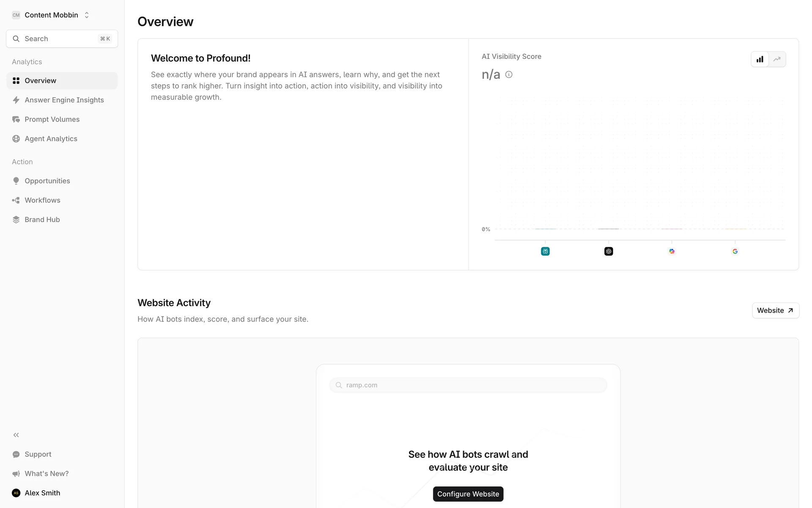Click the ramp.com website search box
The image size is (812, 508).
(468, 385)
